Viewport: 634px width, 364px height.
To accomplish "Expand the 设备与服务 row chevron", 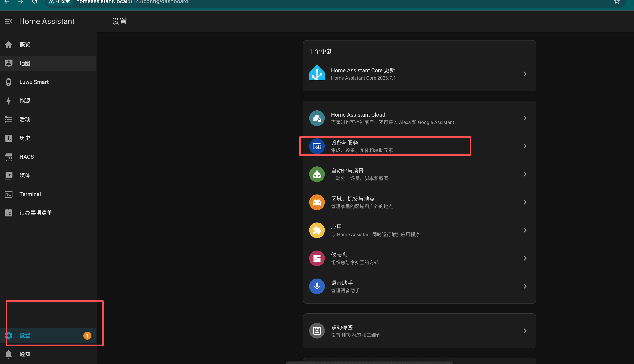I will (x=525, y=146).
